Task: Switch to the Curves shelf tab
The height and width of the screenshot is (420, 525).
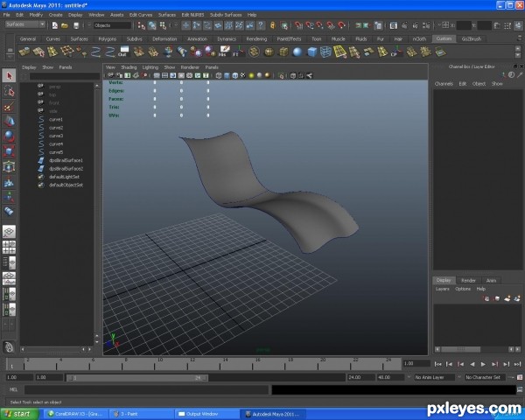Action: [52, 38]
